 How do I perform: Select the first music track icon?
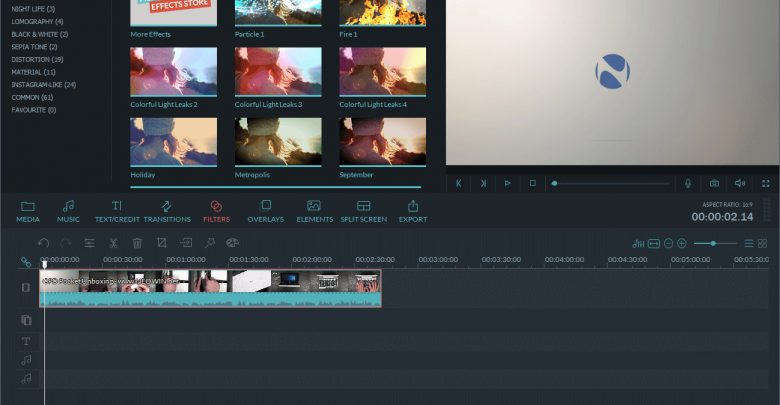pos(26,360)
